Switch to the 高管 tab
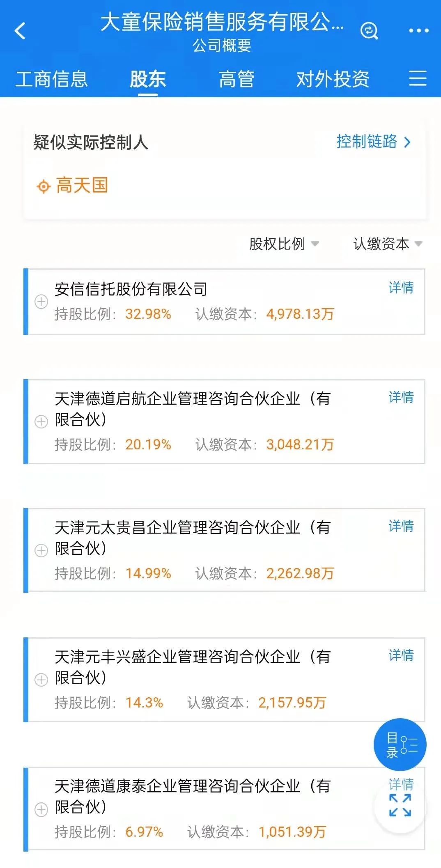Screen dimensions: 441x868 tap(237, 79)
